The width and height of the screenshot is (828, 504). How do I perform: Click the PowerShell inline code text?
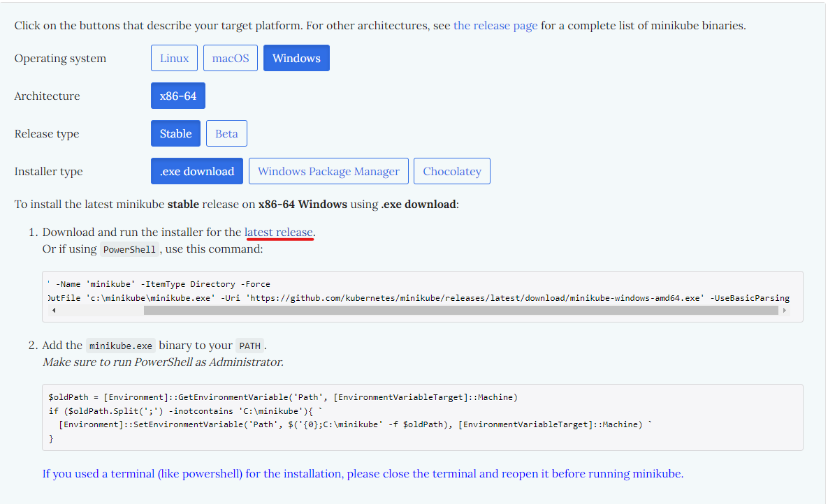pyautogui.click(x=129, y=249)
